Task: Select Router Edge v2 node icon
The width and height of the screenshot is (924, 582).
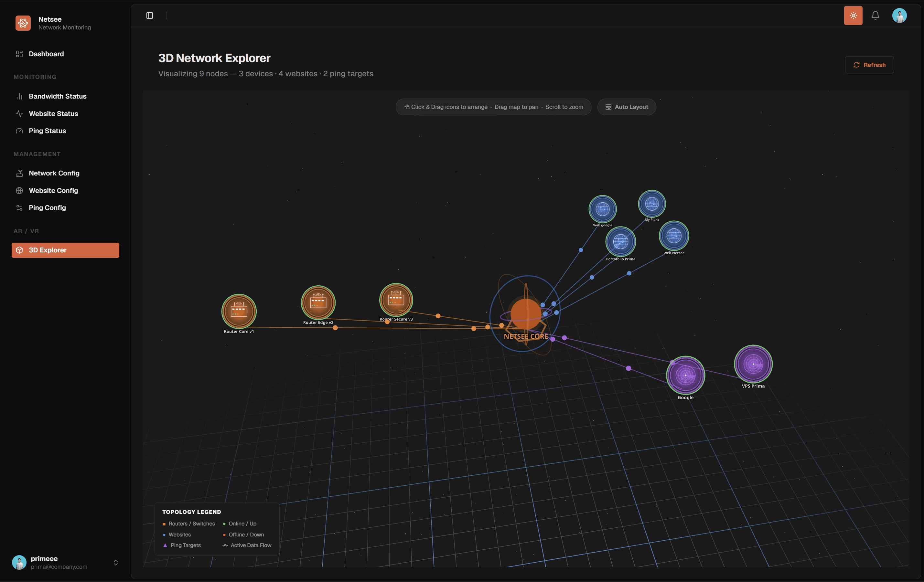Action: 318,302
